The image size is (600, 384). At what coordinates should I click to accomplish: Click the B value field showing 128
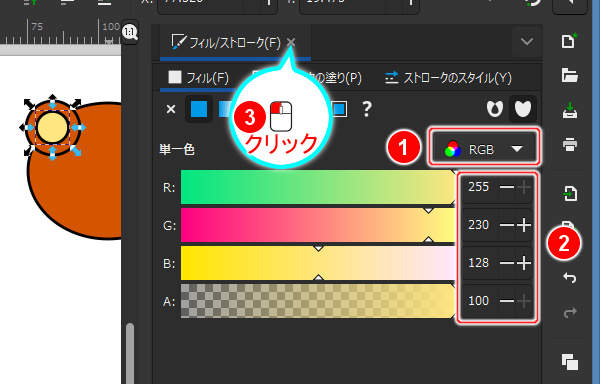pos(479,263)
